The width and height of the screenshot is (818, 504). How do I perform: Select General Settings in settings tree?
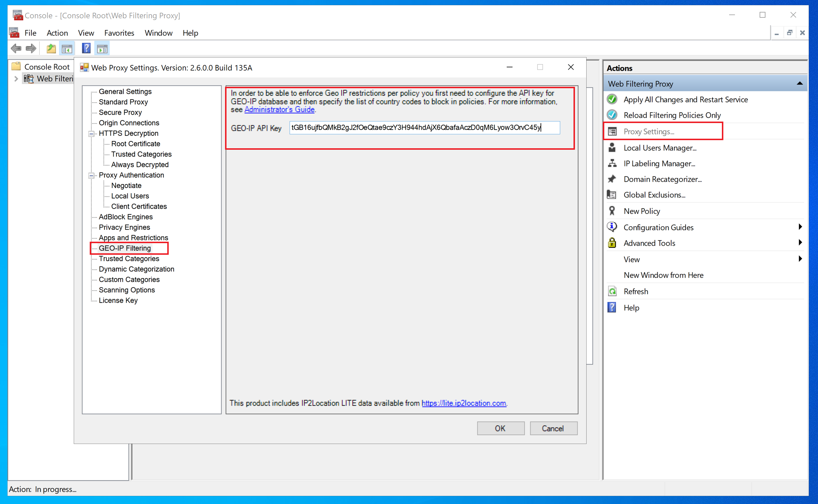pyautogui.click(x=125, y=91)
